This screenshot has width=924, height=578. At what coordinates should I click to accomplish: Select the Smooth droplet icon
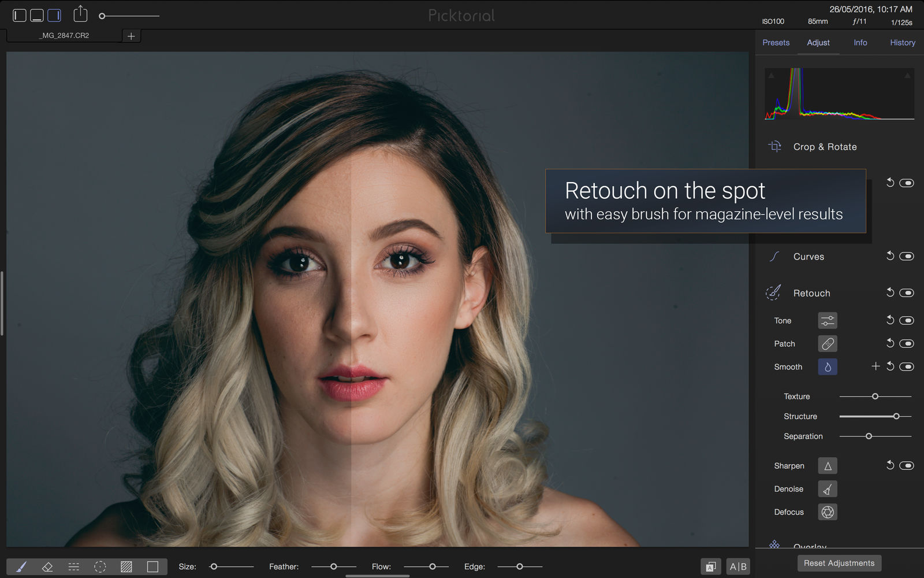(828, 367)
